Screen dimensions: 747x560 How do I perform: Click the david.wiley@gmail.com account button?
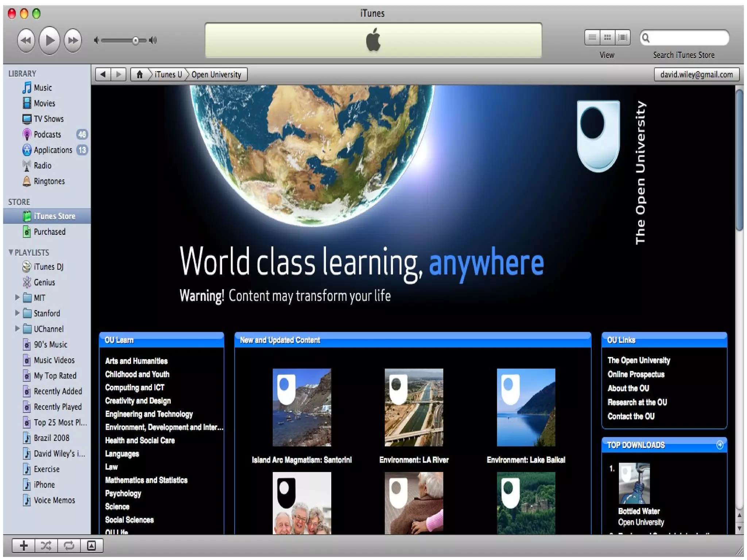[x=696, y=74]
